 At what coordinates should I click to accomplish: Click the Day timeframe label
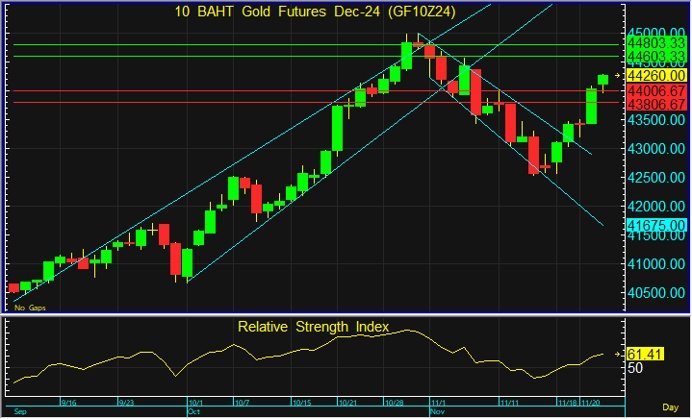pyautogui.click(x=670, y=407)
